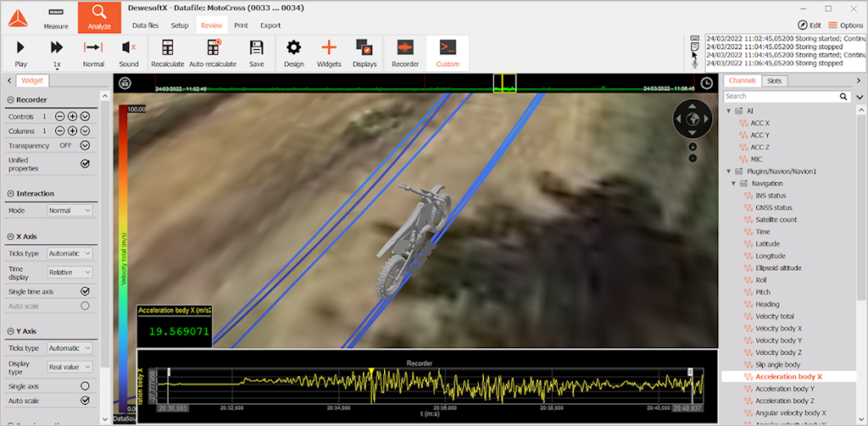Enable the Single axis option

click(x=85, y=386)
